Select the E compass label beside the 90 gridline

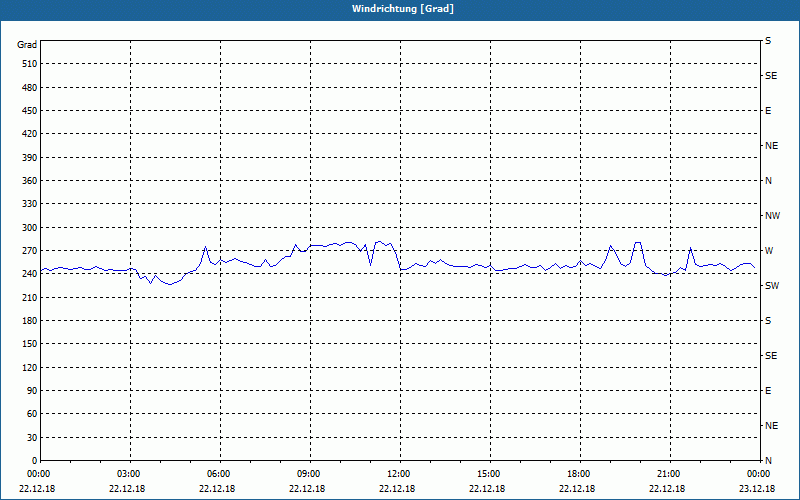(768, 391)
